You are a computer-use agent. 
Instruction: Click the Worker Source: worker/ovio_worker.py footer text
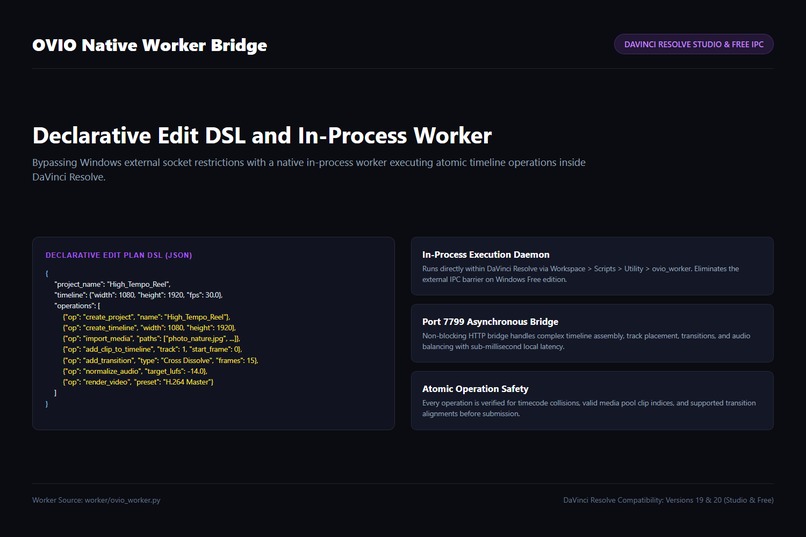point(96,500)
